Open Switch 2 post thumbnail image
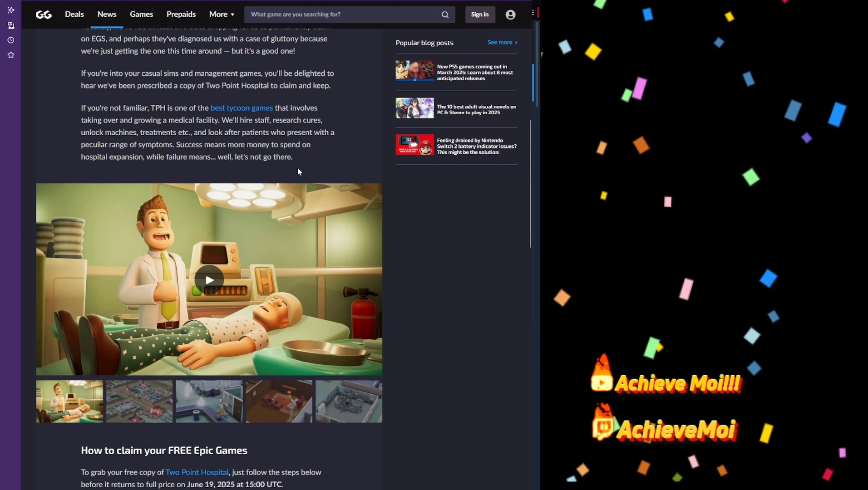The width and height of the screenshot is (868, 490). click(414, 145)
